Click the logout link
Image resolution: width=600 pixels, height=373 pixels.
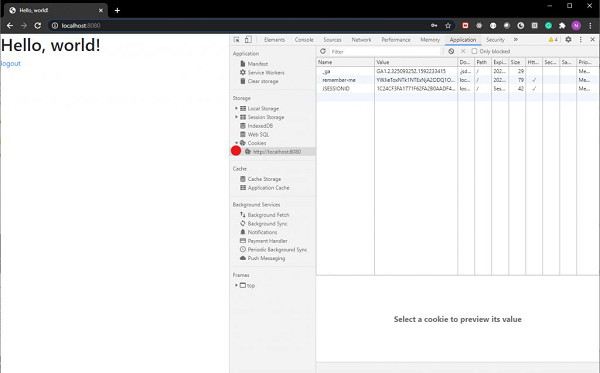10,64
